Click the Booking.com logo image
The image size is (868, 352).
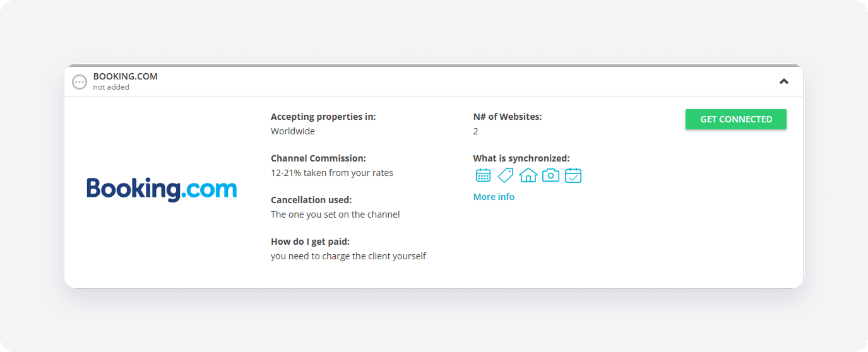point(162,189)
